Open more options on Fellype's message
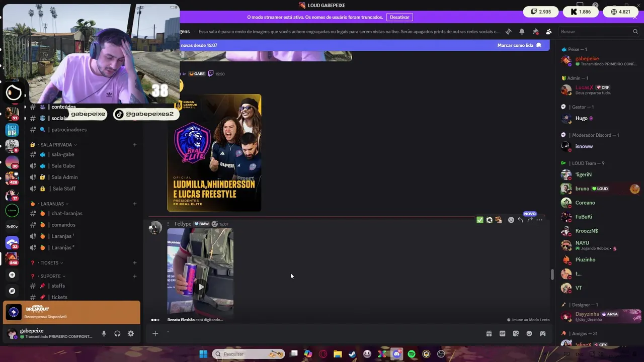This screenshot has width=644, height=362. coord(539,220)
